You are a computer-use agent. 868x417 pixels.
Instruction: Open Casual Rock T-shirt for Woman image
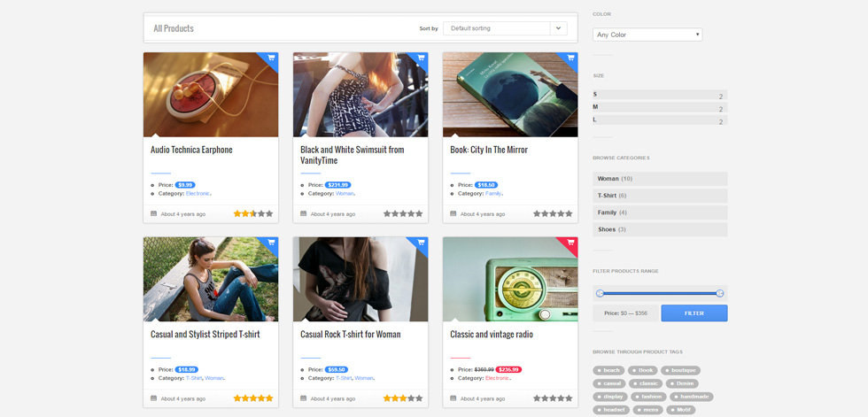[360, 279]
